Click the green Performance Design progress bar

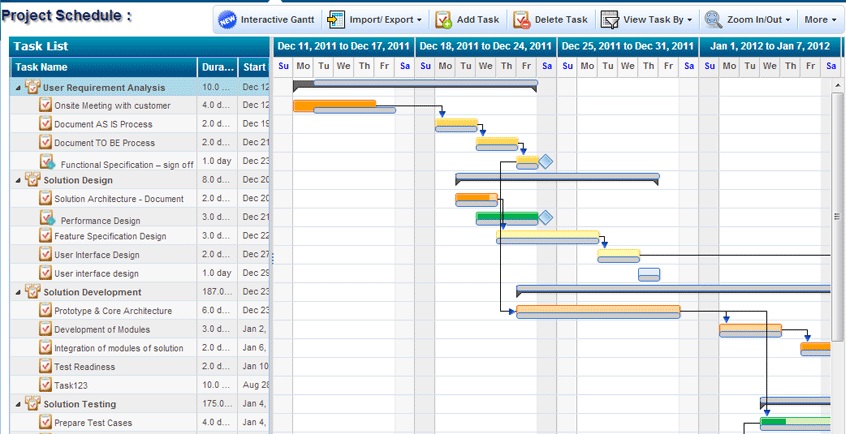[x=505, y=216]
